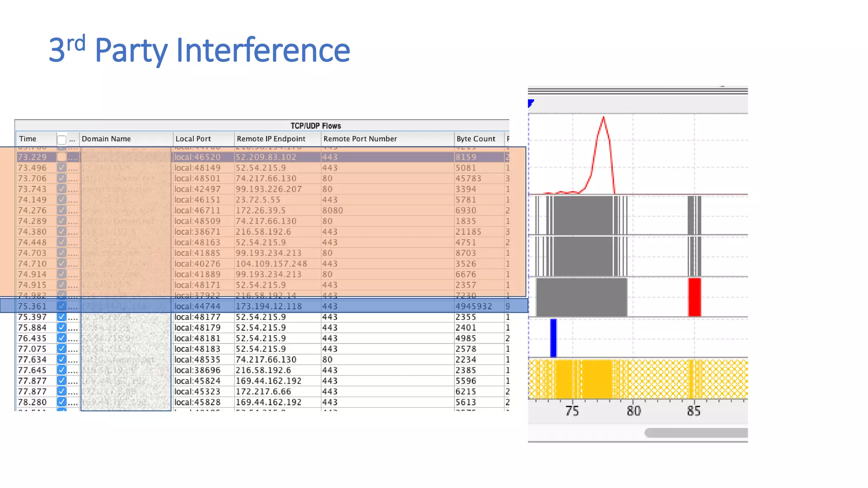Sort by Remote Port Number column header
This screenshot has width=868, height=488.
(x=387, y=139)
